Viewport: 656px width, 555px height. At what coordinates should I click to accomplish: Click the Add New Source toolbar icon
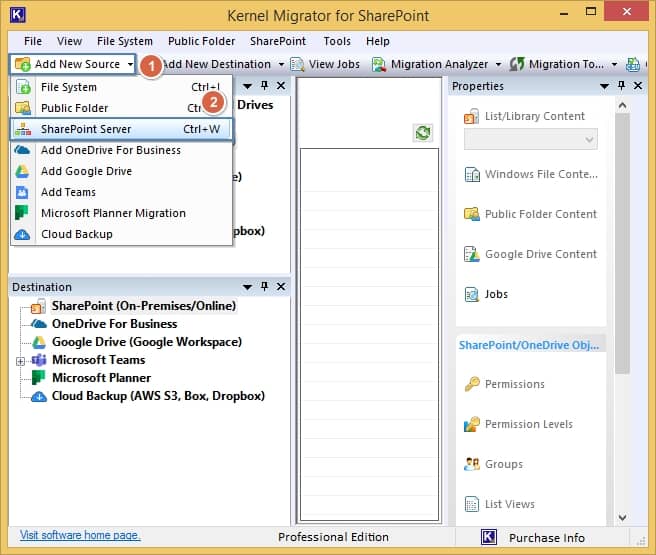coord(23,64)
